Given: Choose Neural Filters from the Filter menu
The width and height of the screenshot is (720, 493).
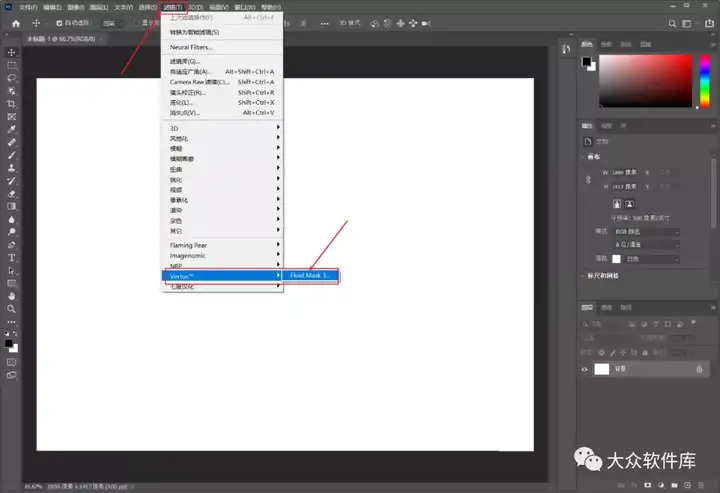Looking at the screenshot, I should pyautogui.click(x=222, y=47).
